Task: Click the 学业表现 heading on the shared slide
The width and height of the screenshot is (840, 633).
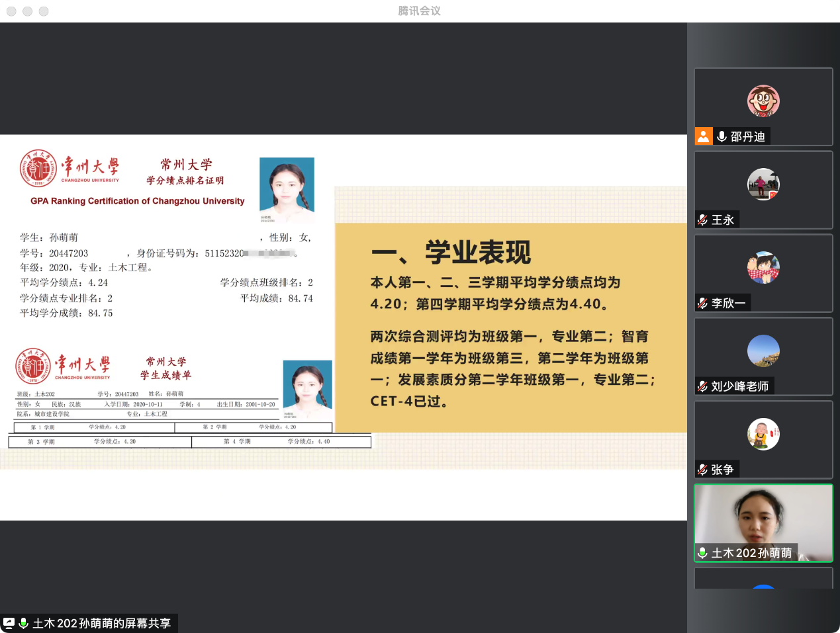Action: [477, 253]
